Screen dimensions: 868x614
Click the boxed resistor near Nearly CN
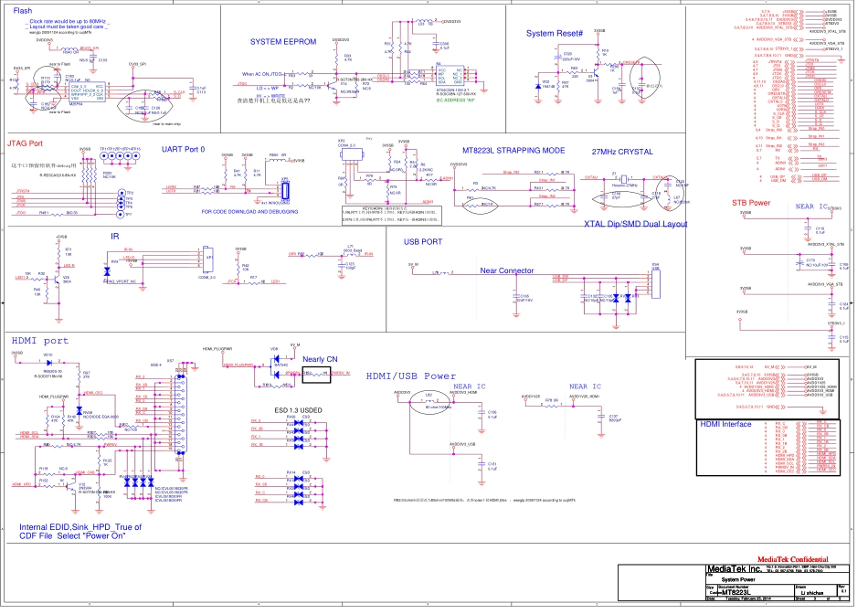pos(316,374)
